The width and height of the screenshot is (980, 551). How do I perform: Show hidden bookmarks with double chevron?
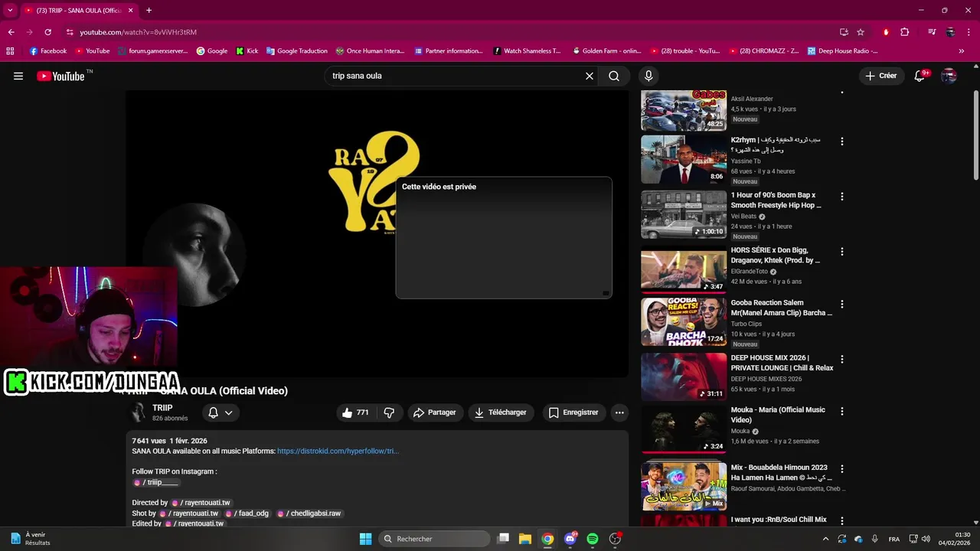click(962, 51)
